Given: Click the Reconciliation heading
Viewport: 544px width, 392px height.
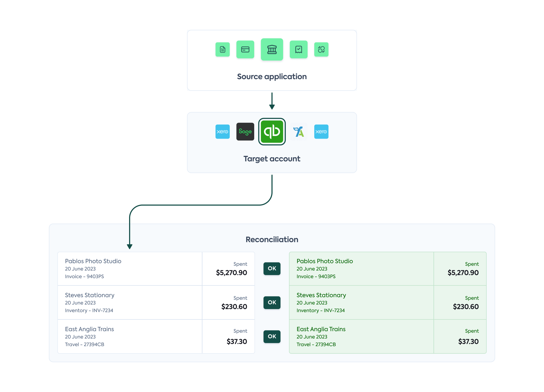Looking at the screenshot, I should pos(272,239).
